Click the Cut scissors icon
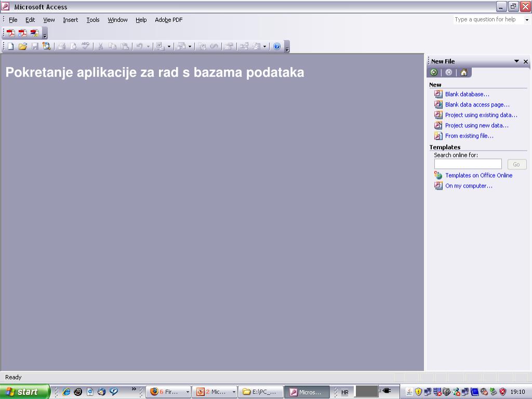Screen dimensions: 532x399 click(100, 46)
